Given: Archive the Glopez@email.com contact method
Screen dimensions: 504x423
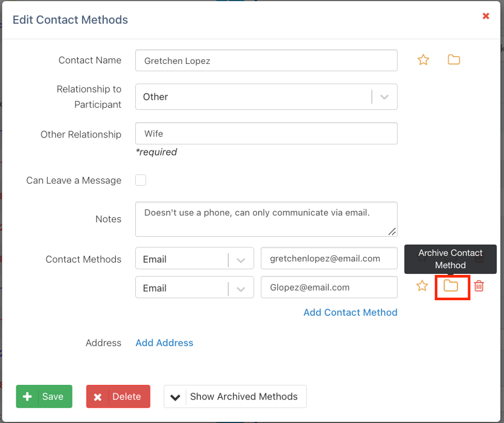Looking at the screenshot, I should 451,286.
